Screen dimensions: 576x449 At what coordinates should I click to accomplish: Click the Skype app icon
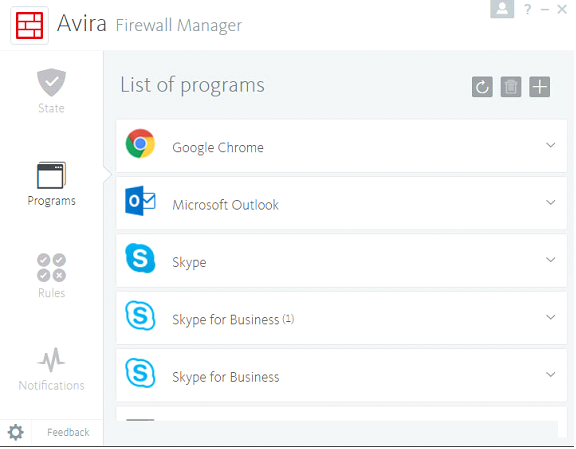[140, 258]
